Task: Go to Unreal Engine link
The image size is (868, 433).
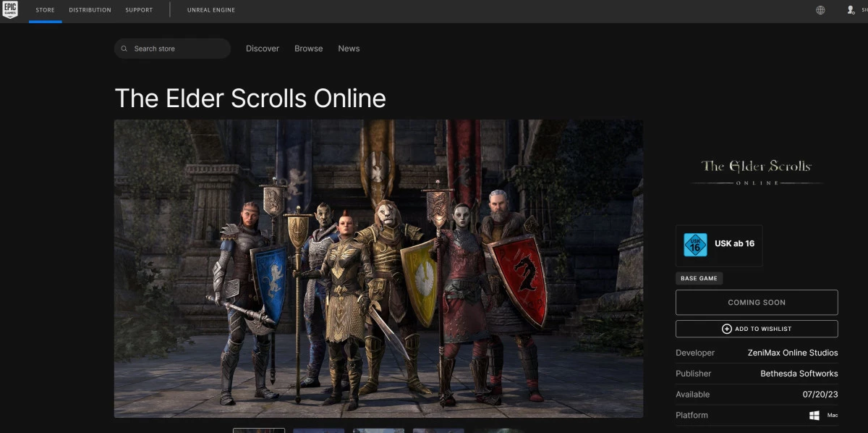Action: click(211, 10)
